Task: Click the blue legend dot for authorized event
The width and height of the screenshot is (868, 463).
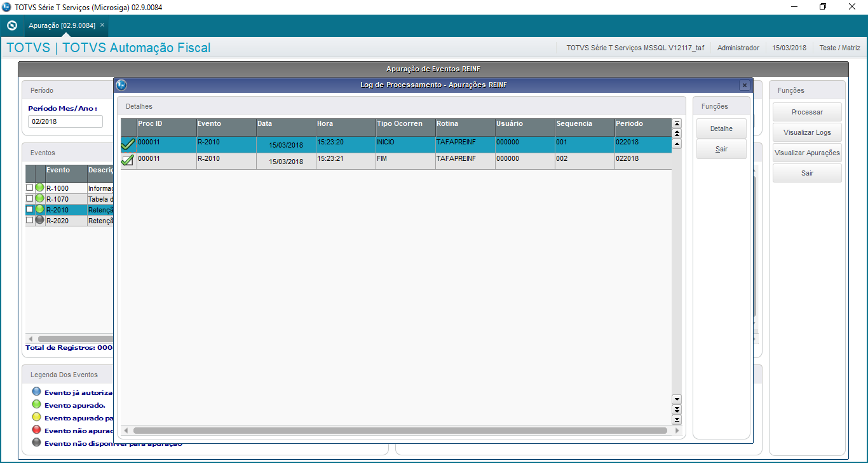Action: 36,392
